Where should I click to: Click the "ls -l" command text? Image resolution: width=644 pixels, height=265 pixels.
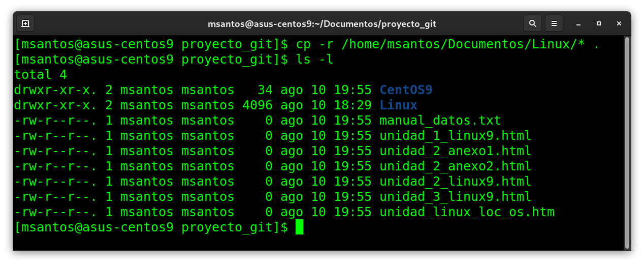point(314,60)
